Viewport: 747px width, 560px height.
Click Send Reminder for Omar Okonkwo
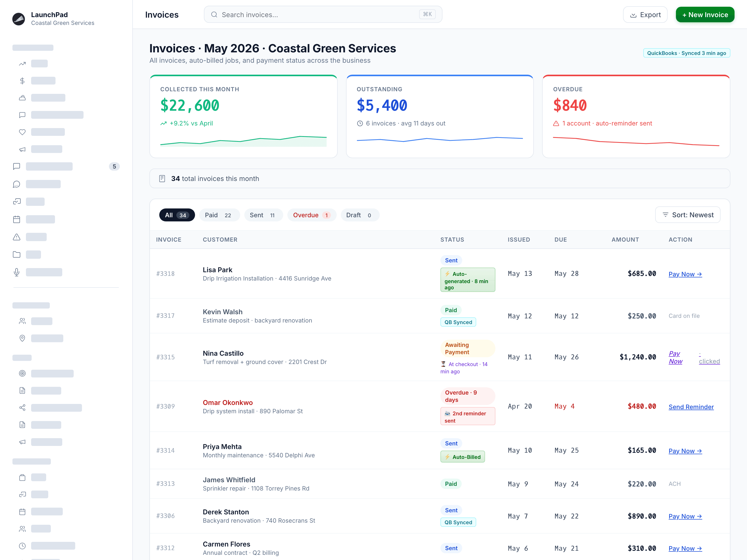tap(691, 407)
